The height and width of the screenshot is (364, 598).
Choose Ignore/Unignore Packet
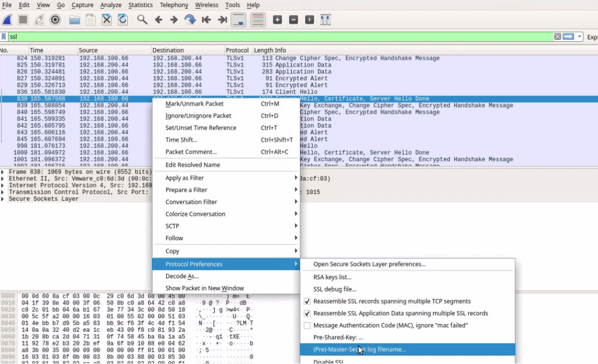point(226,116)
